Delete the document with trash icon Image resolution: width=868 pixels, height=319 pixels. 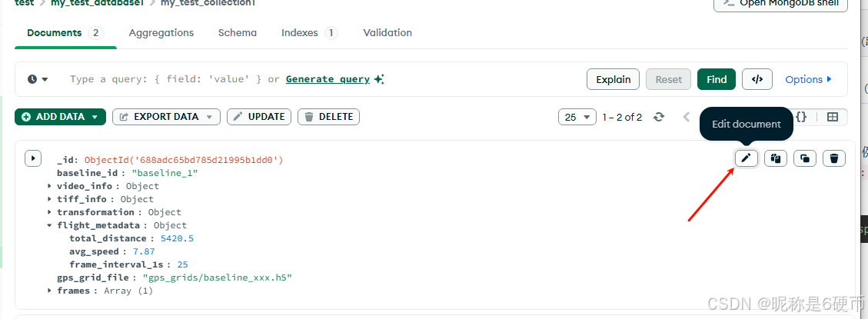point(834,158)
